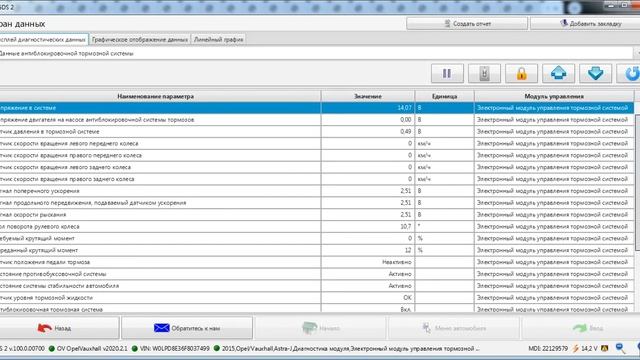Move selected parameter up with blue arrow

point(558,73)
